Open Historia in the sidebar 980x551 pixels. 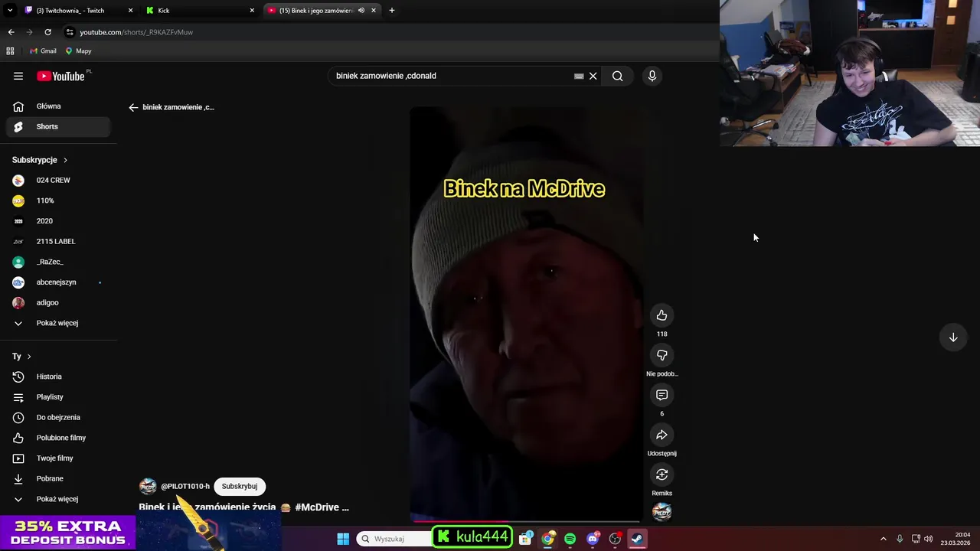(58, 377)
